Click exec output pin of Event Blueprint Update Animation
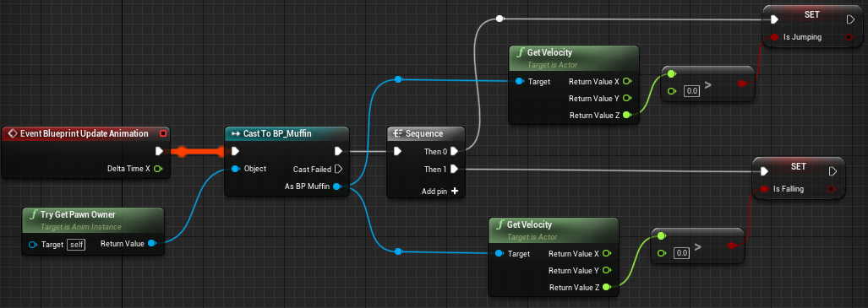The image size is (868, 308). tap(159, 151)
